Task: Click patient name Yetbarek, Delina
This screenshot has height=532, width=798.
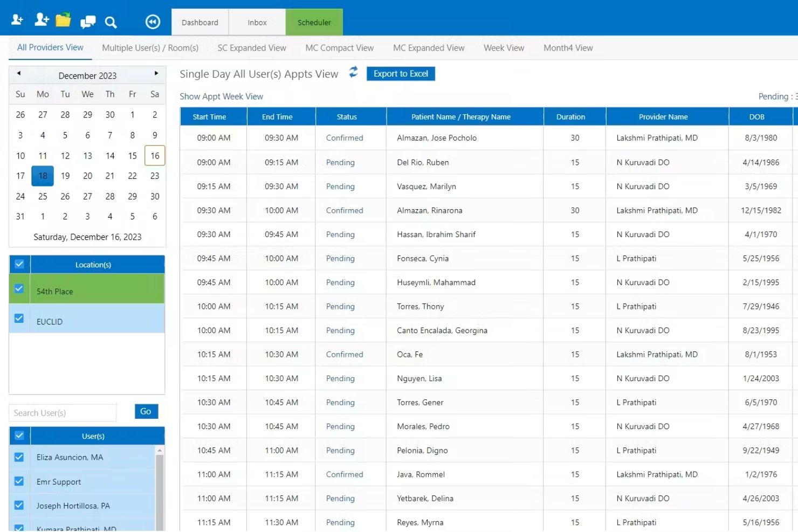Action: click(x=425, y=499)
